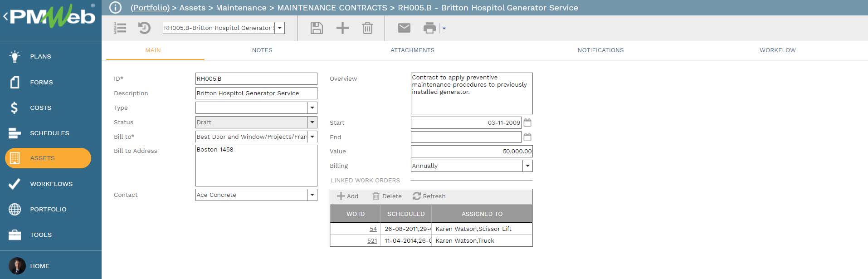Select cell Karen Watson,Scissor Lift
This screenshot has height=279, width=868.
(482, 229)
